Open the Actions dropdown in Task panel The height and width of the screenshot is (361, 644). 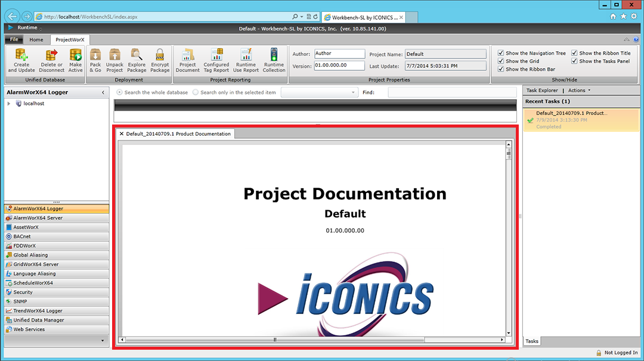(580, 91)
